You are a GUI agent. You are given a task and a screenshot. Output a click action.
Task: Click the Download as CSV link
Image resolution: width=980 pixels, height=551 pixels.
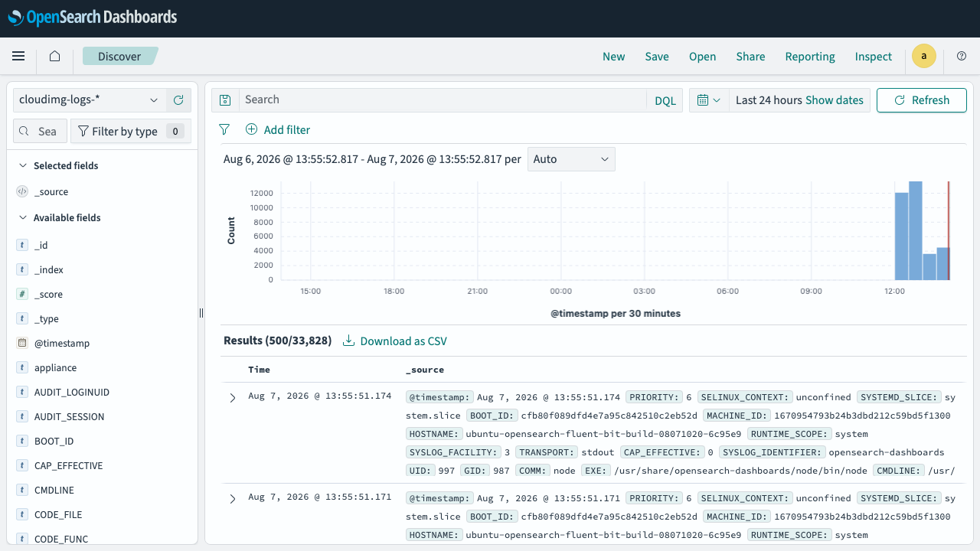click(403, 341)
